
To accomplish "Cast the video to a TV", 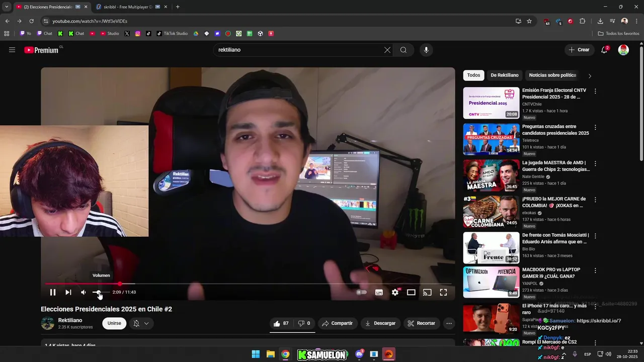I will pyautogui.click(x=427, y=292).
